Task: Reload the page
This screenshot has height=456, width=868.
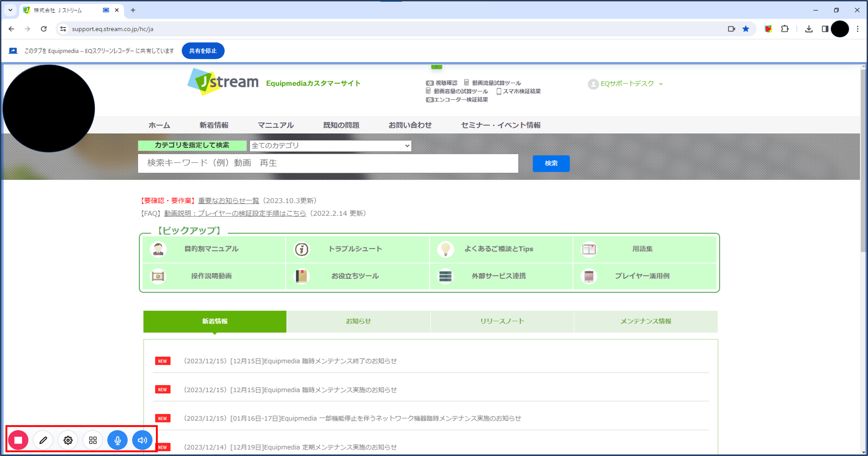Action: coord(44,29)
